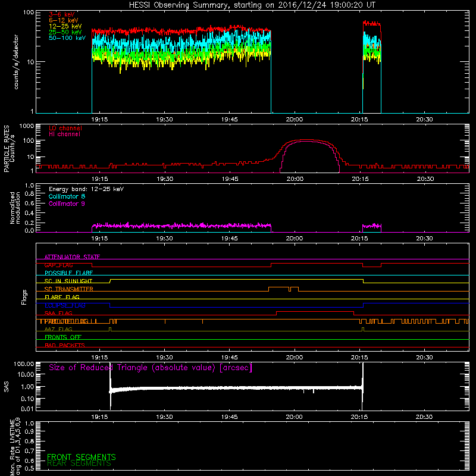Click the 0.9 y-axis value in livetime panel

tap(29, 432)
